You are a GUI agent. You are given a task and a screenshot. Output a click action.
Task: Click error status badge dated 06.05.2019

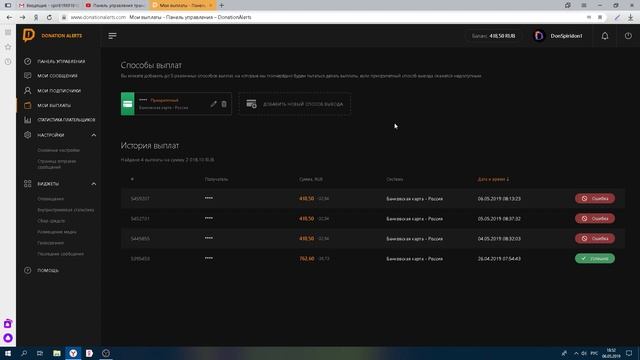[x=595, y=198]
